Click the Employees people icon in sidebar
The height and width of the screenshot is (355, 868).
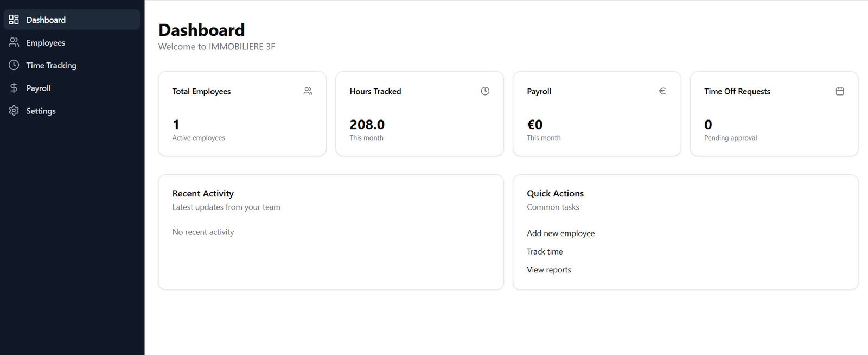coord(14,42)
